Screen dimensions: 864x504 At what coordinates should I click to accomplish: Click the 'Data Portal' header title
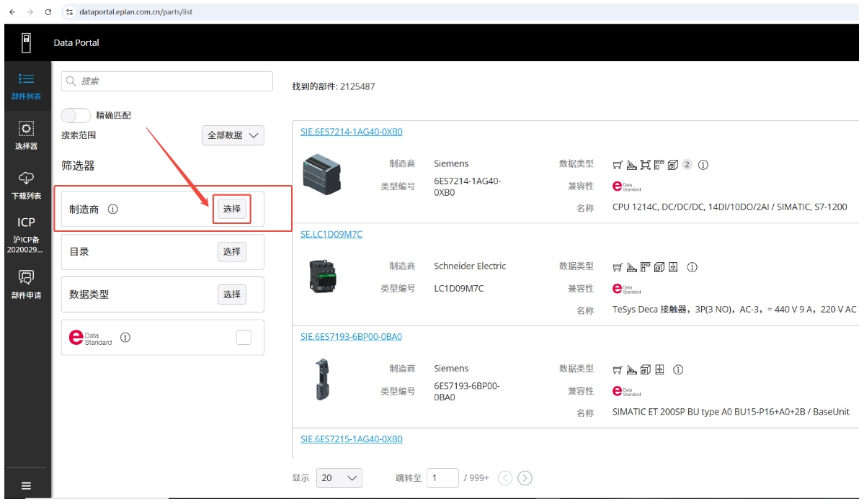pos(76,42)
